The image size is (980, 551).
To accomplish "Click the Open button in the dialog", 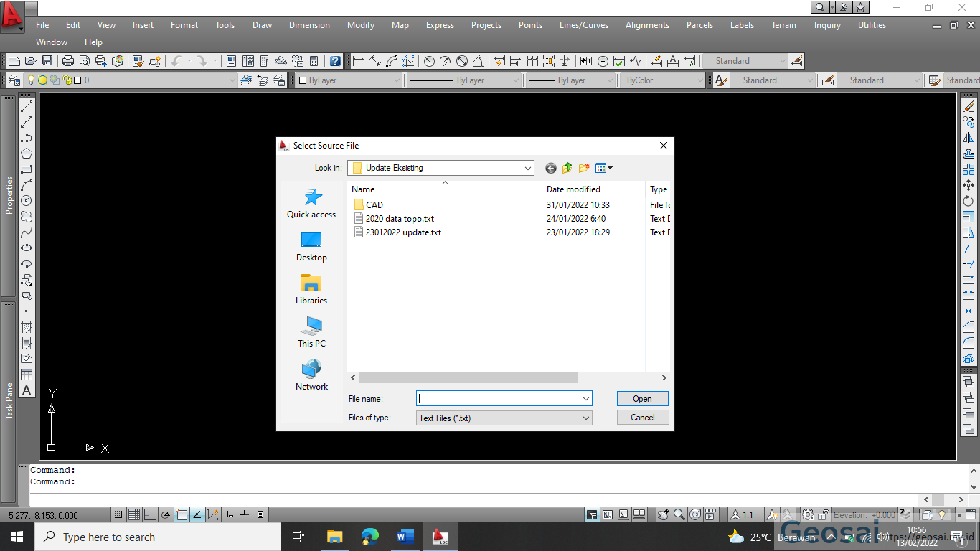I will pos(642,398).
